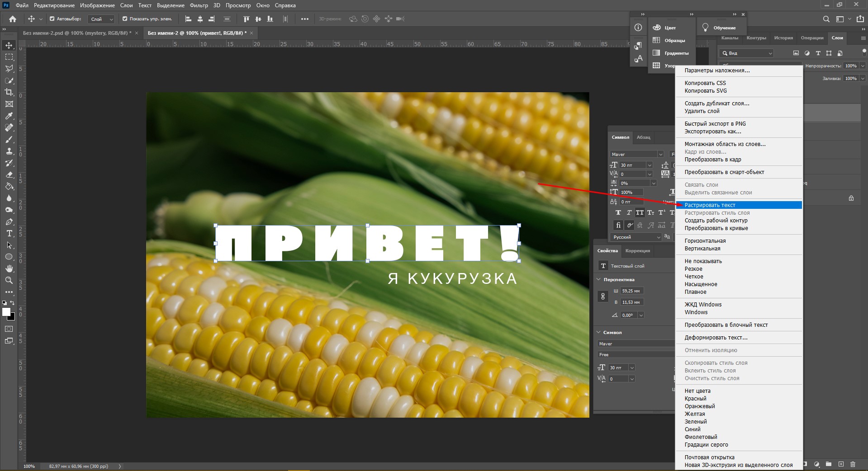Choose the Zoom tool in toolbar
The width and height of the screenshot is (868, 471).
(x=9, y=280)
